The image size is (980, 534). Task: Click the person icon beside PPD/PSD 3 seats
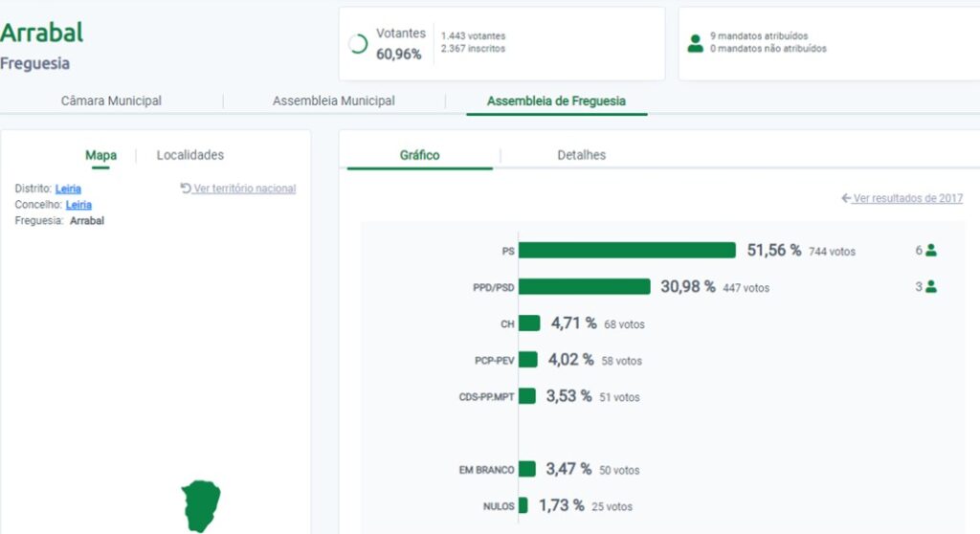tap(931, 286)
